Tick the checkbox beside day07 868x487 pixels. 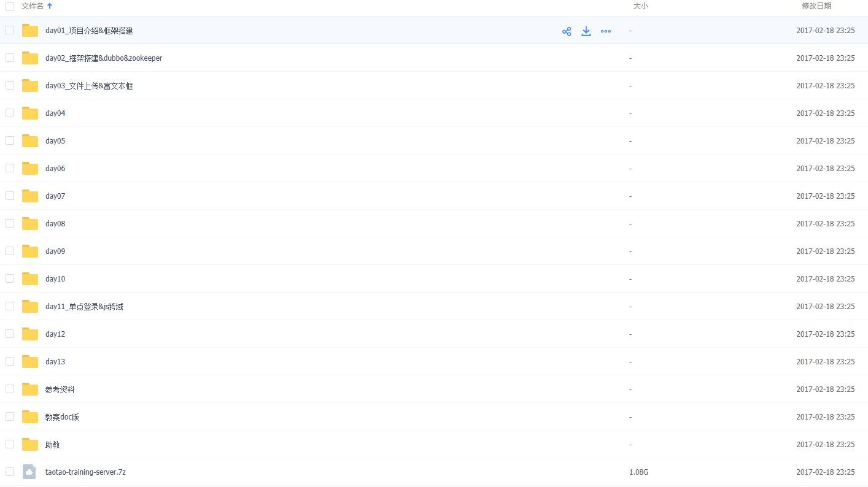[x=10, y=196]
